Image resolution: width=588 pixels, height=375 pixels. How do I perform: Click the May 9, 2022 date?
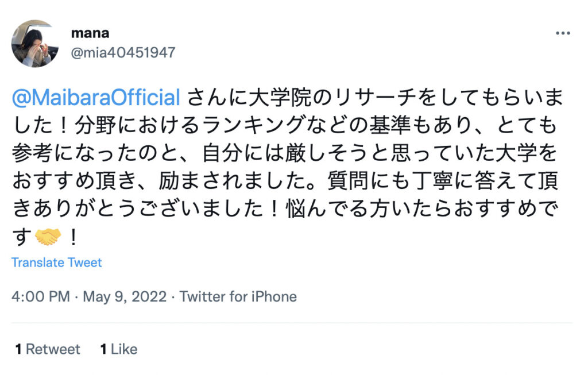coord(125,297)
